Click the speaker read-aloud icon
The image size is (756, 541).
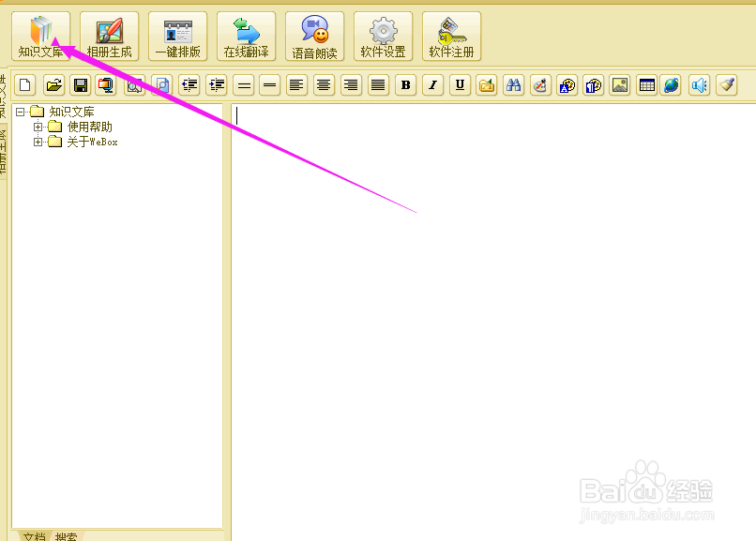pos(699,85)
